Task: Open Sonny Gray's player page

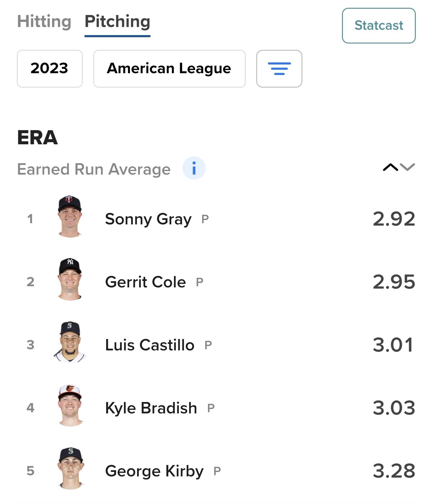Action: point(148,219)
